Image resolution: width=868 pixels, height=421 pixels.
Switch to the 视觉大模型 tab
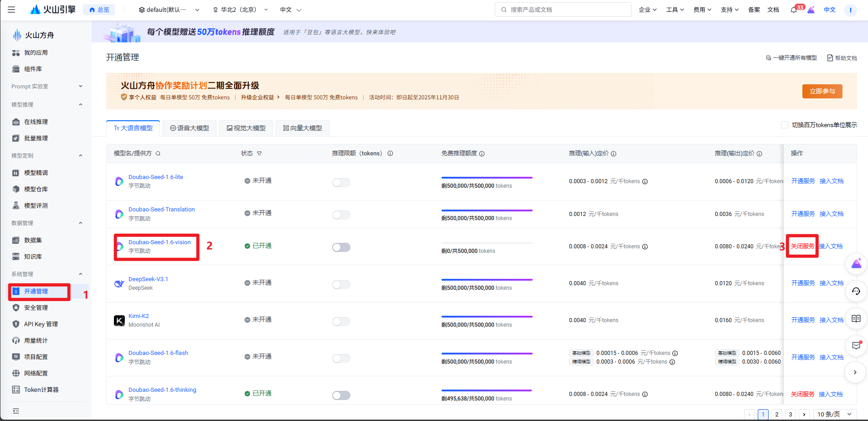point(246,128)
